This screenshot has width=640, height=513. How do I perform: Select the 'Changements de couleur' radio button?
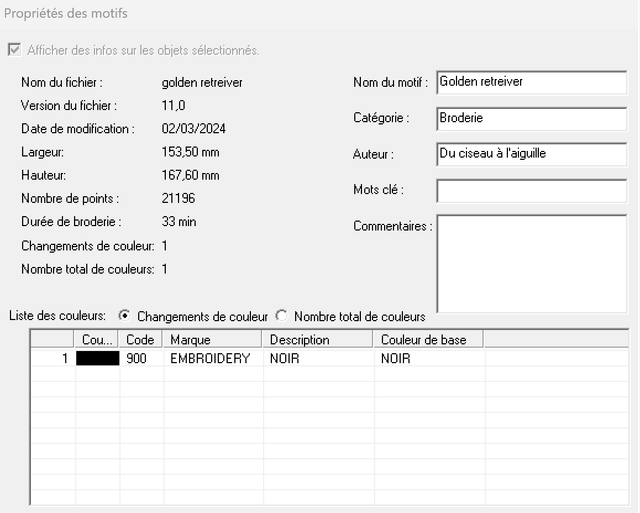(x=125, y=316)
